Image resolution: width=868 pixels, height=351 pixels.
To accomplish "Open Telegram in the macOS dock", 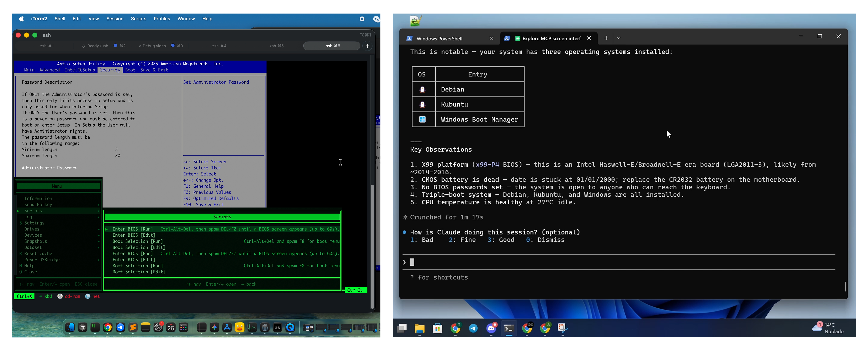I will tap(120, 327).
